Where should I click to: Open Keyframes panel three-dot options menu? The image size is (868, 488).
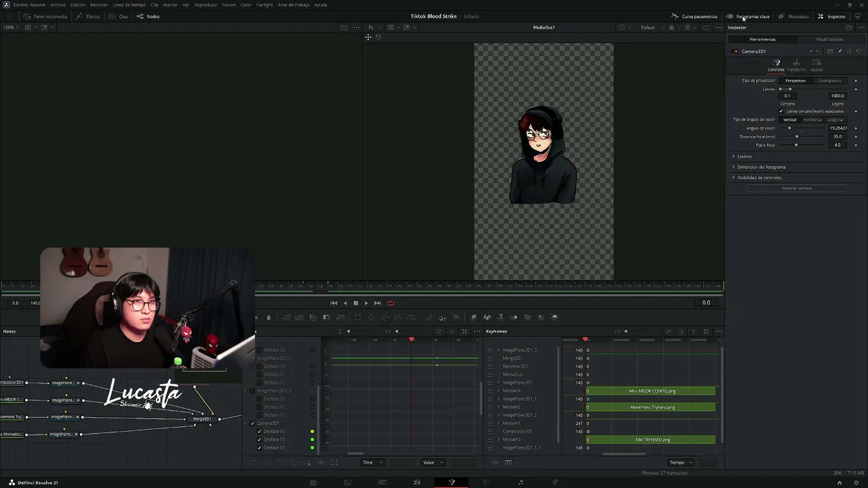(x=718, y=331)
